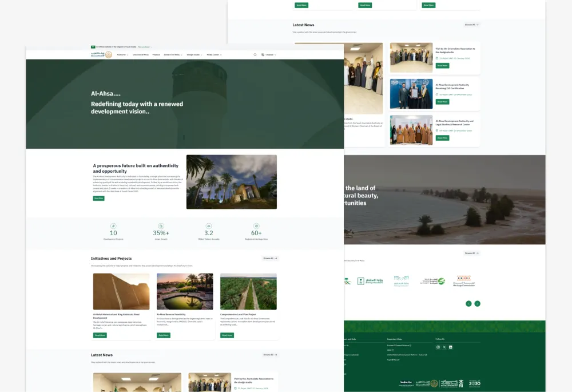Open the night palm trees photo

pyautogui.click(x=231, y=182)
